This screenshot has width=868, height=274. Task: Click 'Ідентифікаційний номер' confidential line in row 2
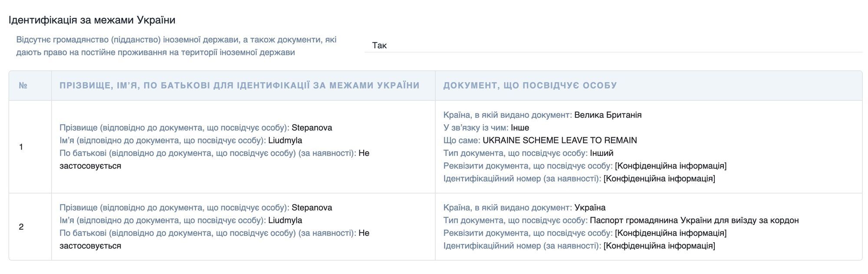point(579,246)
